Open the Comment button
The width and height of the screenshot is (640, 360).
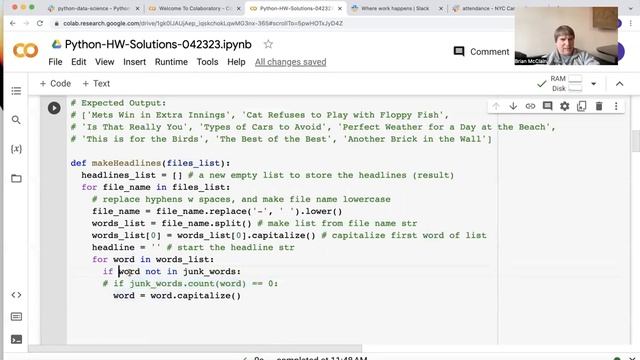pyautogui.click(x=482, y=52)
